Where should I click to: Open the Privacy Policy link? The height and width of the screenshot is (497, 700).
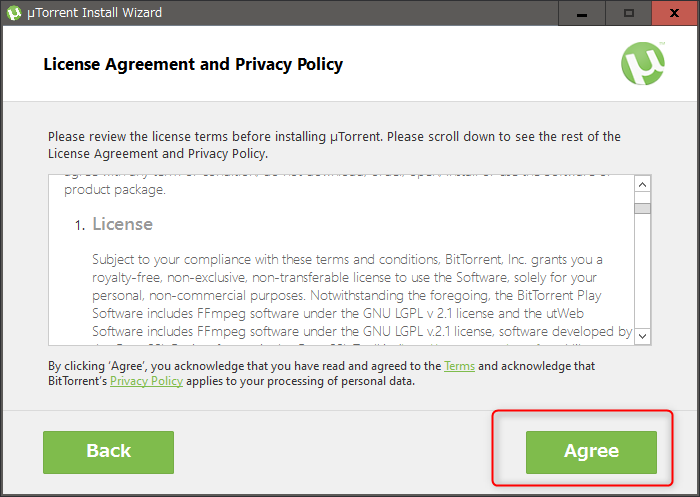point(146,381)
